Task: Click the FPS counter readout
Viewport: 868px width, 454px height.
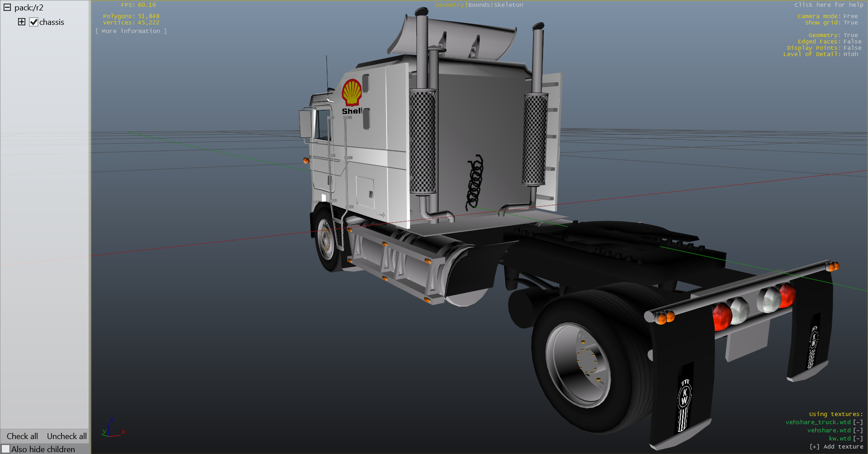Action: [x=138, y=5]
